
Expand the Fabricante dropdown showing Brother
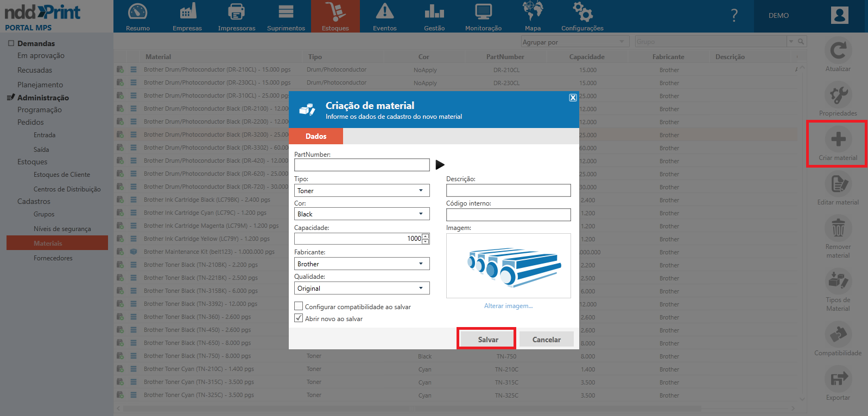tap(362, 264)
